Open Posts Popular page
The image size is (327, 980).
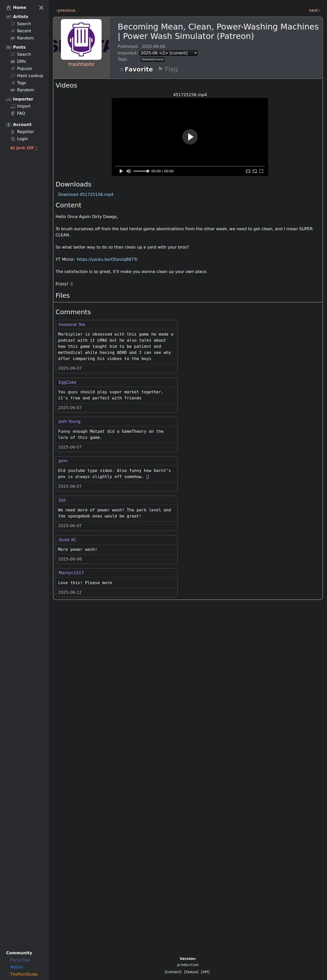25,68
